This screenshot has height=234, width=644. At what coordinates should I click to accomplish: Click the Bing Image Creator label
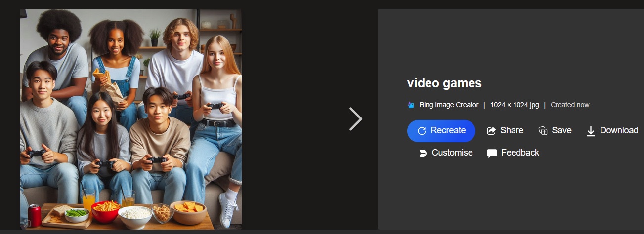[x=449, y=105]
